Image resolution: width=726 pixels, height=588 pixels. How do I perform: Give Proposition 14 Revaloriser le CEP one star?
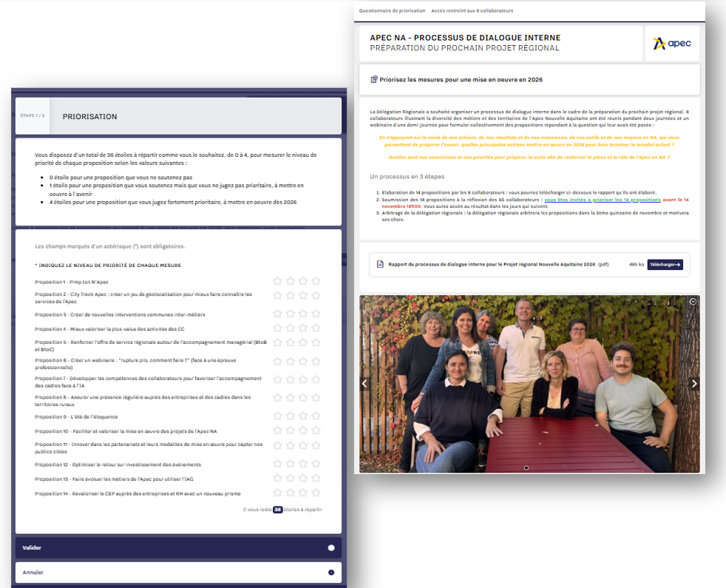pos(277,493)
